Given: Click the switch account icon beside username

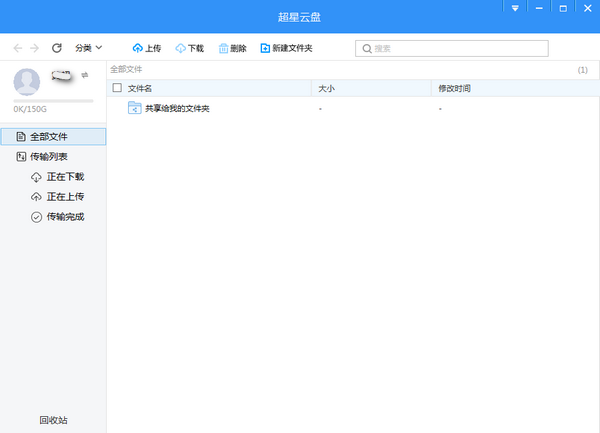Looking at the screenshot, I should pos(85,74).
